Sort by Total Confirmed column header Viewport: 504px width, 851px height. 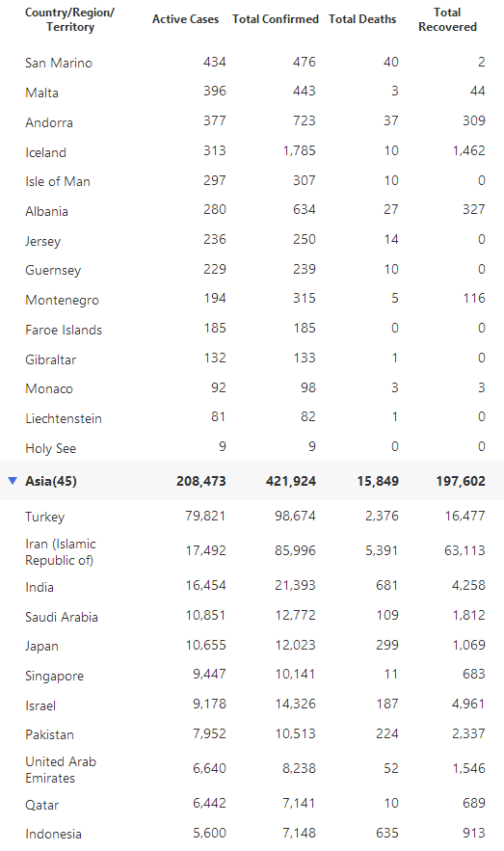pyautogui.click(x=276, y=19)
